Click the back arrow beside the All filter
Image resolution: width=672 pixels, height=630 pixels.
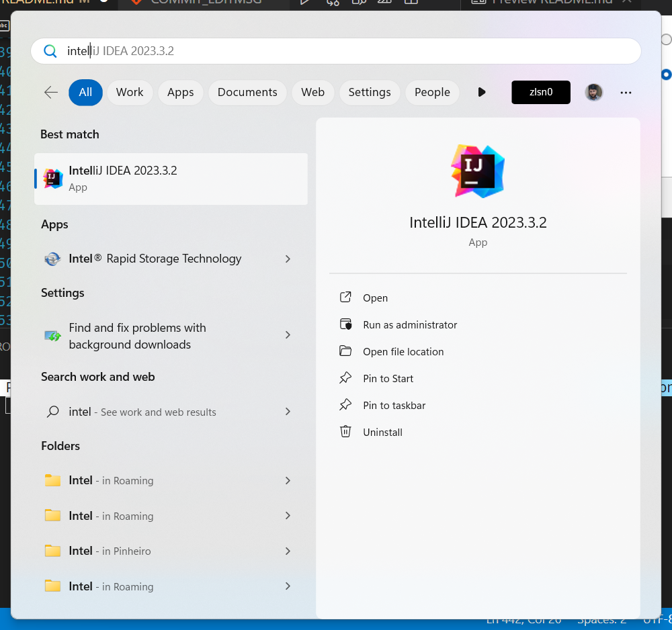tap(51, 92)
